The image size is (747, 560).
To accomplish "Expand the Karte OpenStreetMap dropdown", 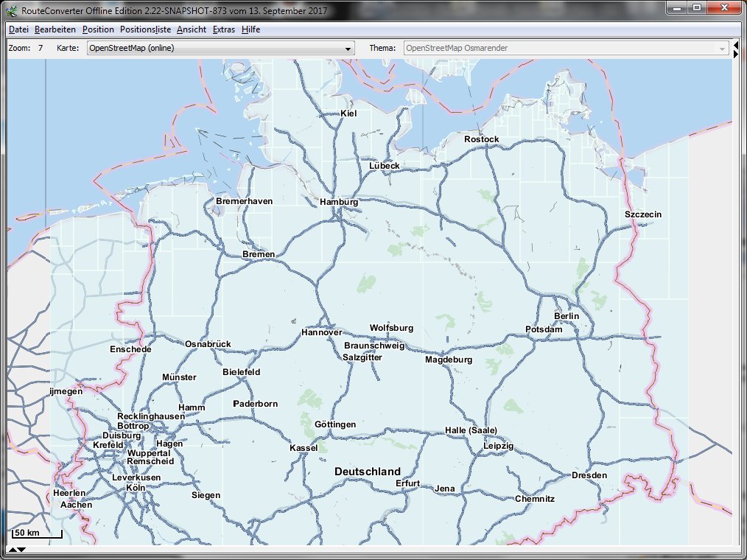I will click(220, 49).
